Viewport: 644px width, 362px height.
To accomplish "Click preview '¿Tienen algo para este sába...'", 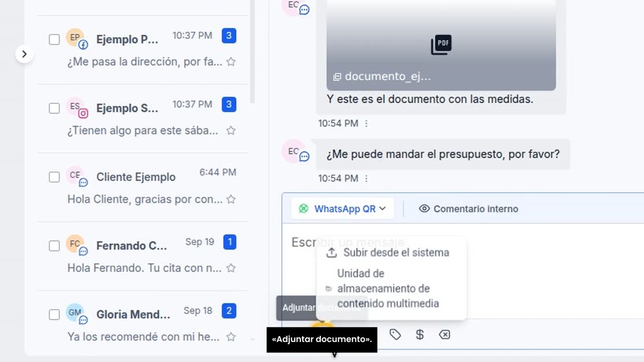I will [x=142, y=130].
